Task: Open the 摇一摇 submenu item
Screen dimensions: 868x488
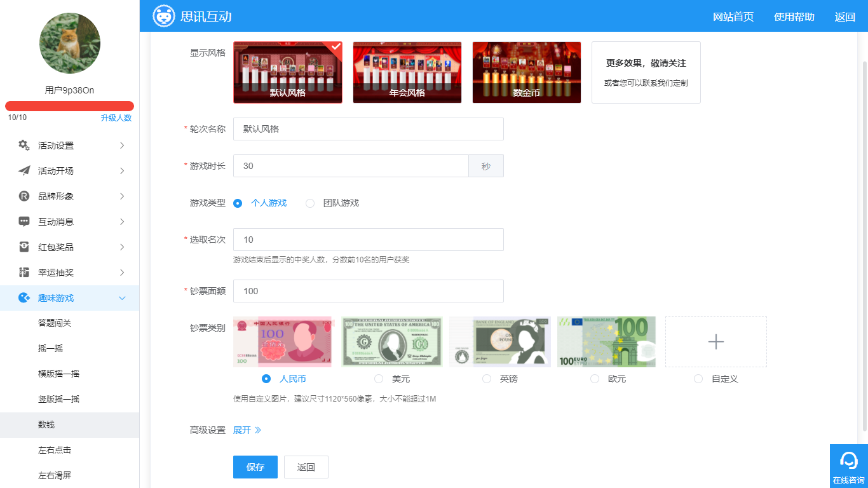Action: point(70,349)
